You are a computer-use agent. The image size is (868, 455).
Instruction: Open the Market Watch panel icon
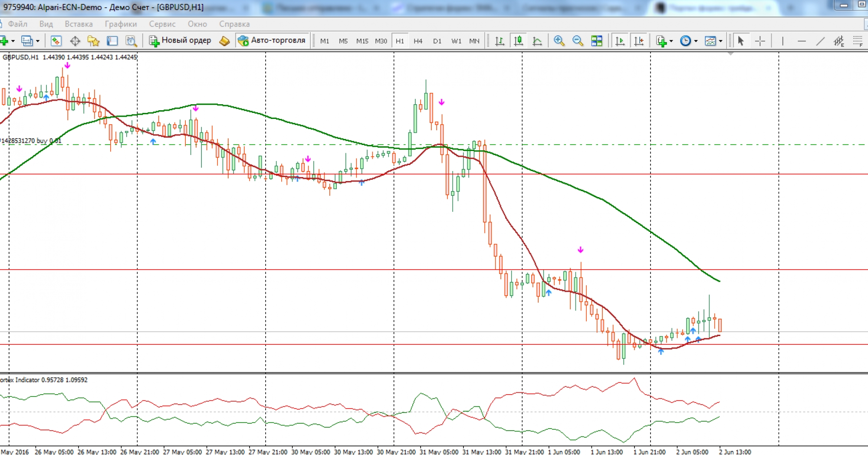[x=56, y=41]
